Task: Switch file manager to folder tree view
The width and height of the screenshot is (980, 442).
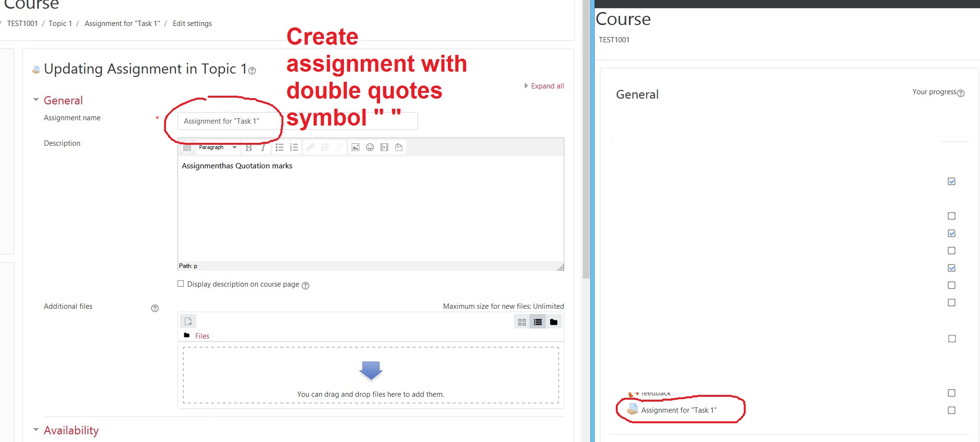Action: (554, 322)
